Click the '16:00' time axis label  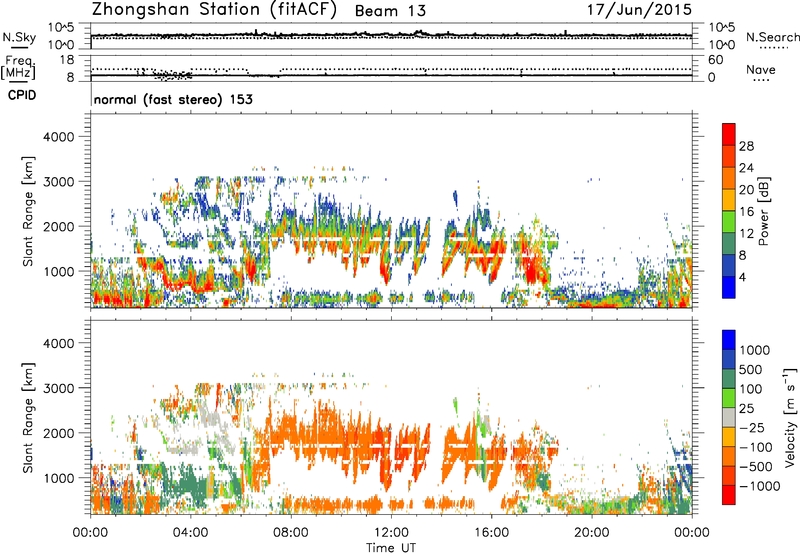coord(491,533)
